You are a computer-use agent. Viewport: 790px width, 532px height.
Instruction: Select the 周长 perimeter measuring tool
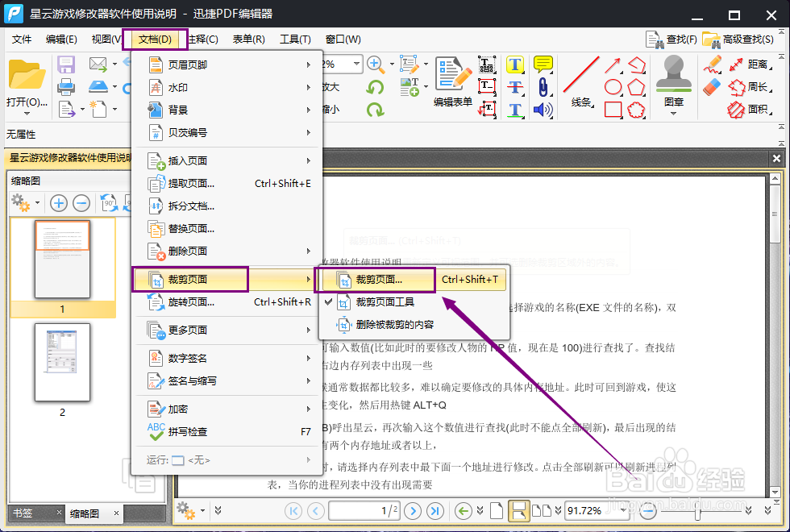(750, 87)
